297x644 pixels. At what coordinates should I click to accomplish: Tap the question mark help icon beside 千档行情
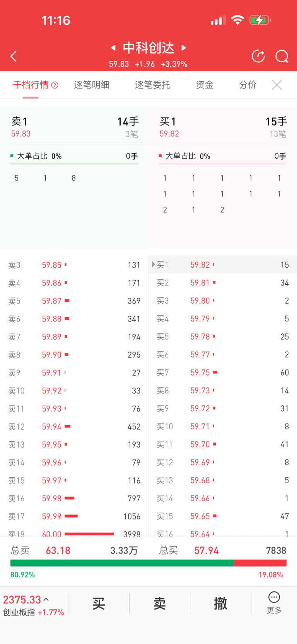(55, 85)
